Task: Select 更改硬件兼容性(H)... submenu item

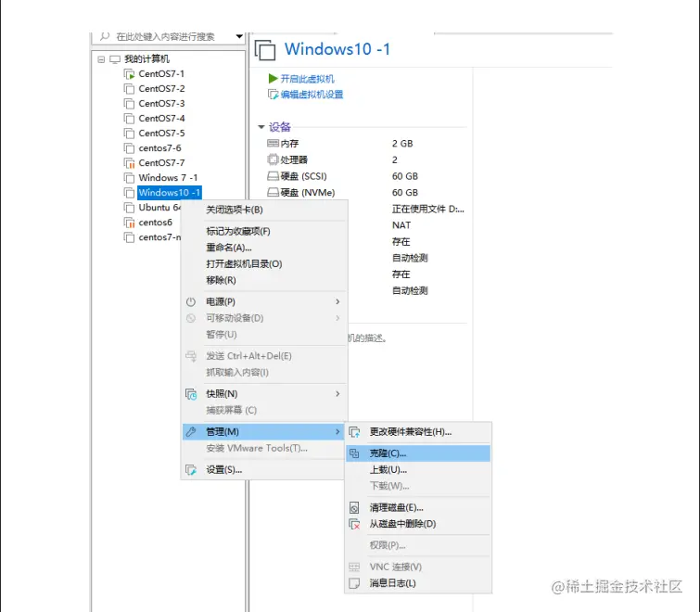Action: [418, 432]
